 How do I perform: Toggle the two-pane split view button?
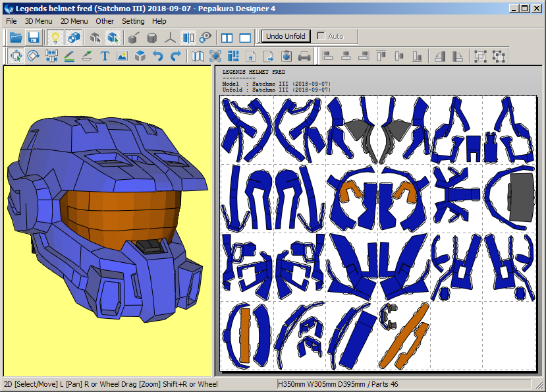click(x=227, y=38)
